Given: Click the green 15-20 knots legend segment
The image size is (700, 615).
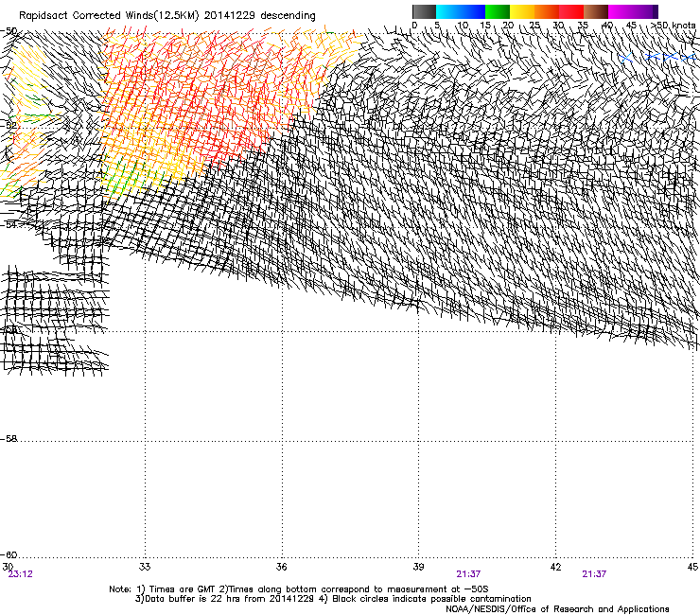Looking at the screenshot, I should coord(498,11).
